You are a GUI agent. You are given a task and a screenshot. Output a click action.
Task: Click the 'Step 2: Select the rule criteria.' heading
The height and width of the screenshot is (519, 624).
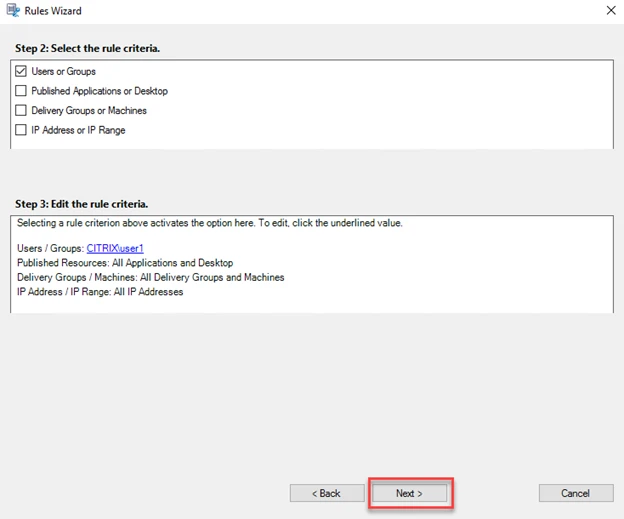click(88, 48)
